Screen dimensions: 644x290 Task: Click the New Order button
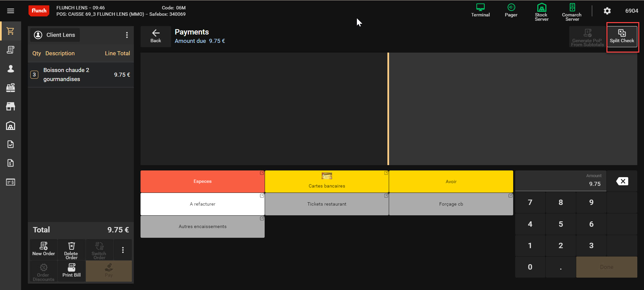coord(44,250)
